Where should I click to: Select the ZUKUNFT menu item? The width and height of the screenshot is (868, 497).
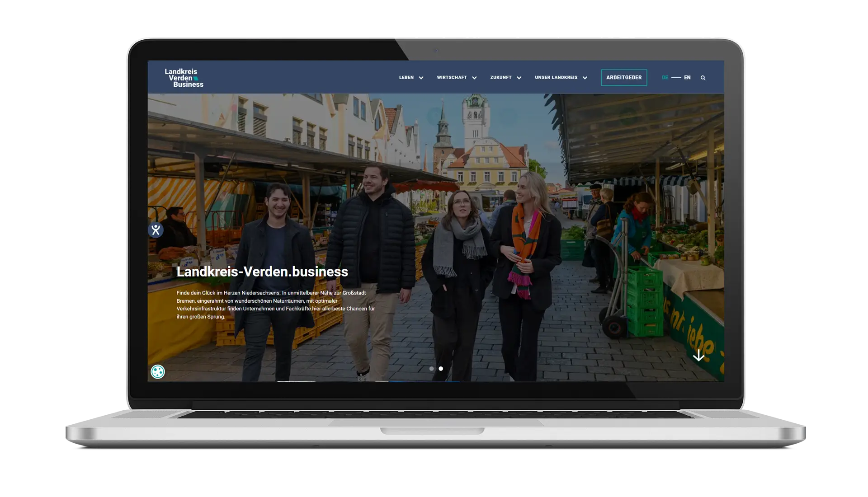tap(500, 77)
